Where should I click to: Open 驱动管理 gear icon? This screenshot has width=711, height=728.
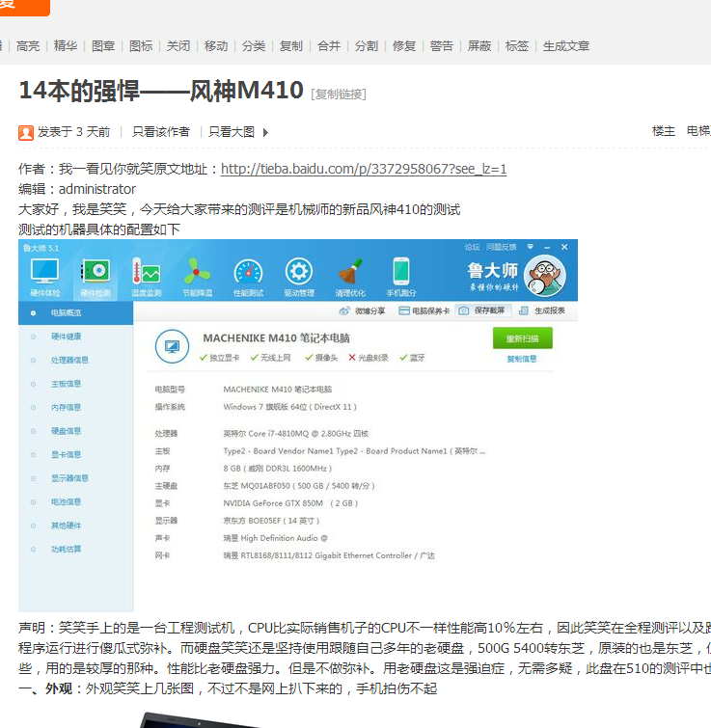(299, 277)
